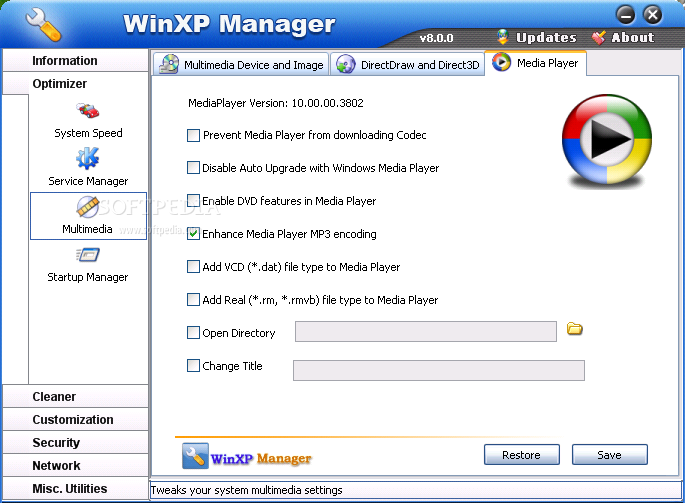Click the Change Title text field
This screenshot has height=503, width=685.
(439, 370)
